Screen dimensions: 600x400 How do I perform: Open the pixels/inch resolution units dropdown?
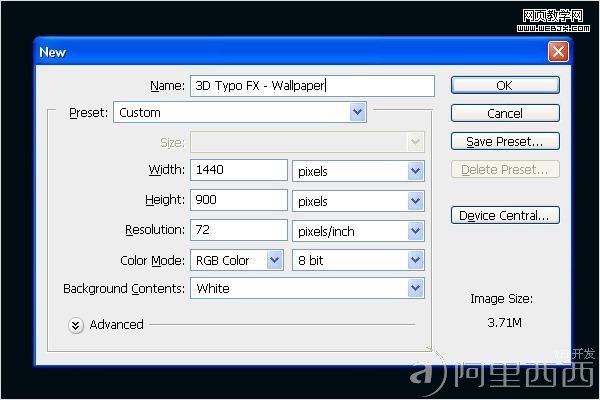pos(359,231)
